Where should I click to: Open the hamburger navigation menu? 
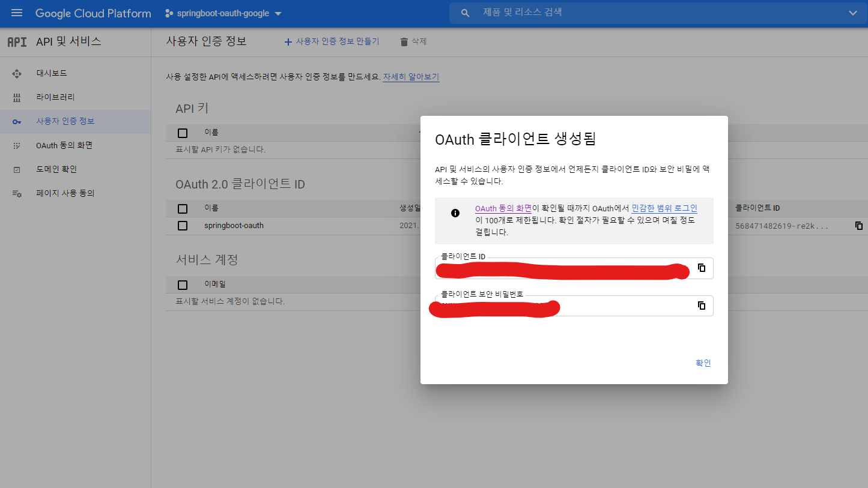click(17, 13)
